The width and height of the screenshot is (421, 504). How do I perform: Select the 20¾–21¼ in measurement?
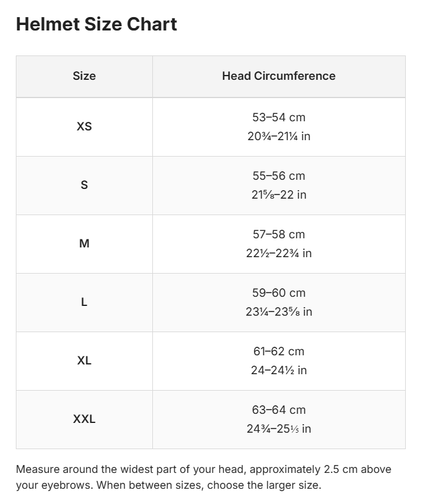pyautogui.click(x=279, y=137)
